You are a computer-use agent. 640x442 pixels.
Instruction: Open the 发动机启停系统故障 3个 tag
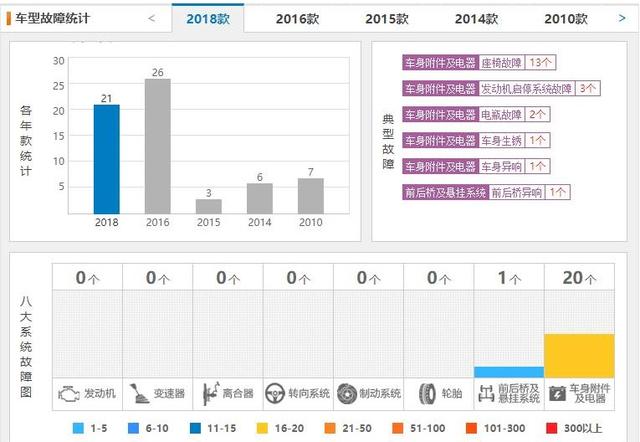501,88
